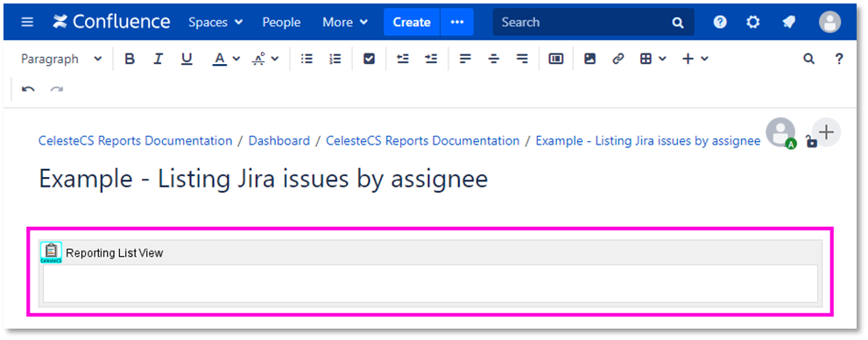The height and width of the screenshot is (340, 868).
Task: Open the hamburger navigation menu
Action: tap(27, 22)
